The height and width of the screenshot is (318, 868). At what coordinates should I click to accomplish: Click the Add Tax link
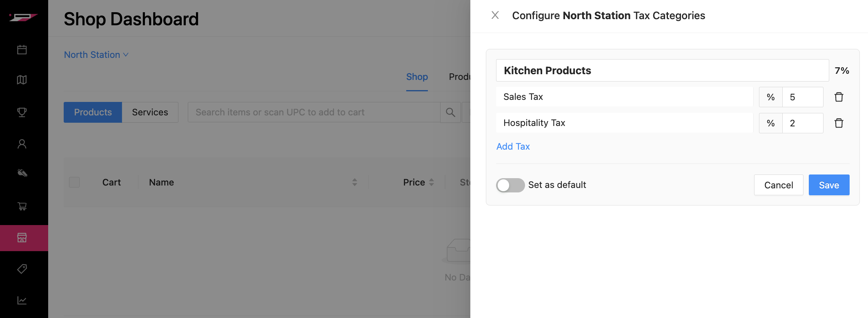tap(513, 146)
